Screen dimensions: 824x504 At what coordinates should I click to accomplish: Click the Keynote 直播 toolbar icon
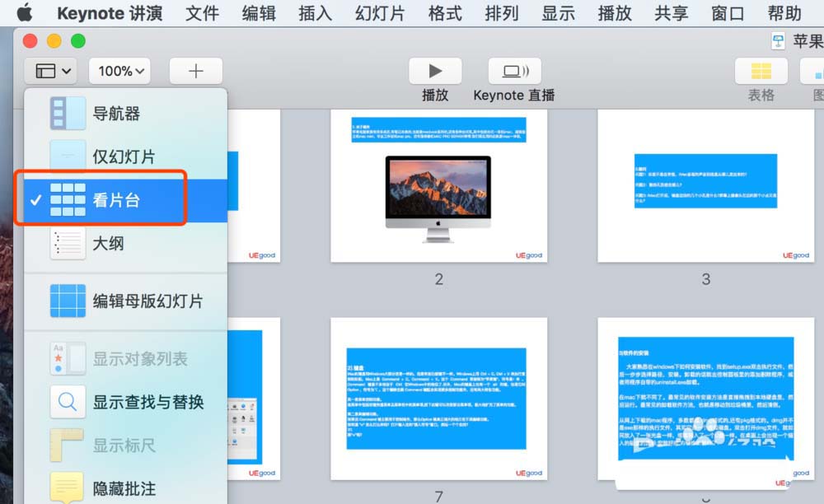click(x=514, y=71)
